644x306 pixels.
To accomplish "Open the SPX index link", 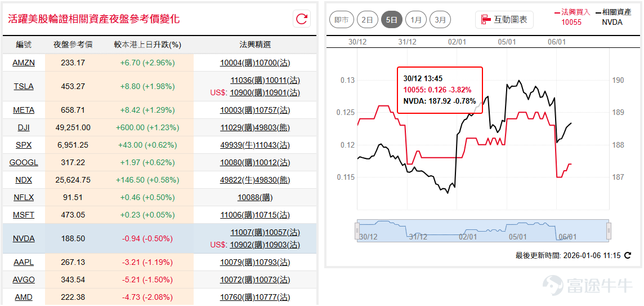I will click(x=24, y=145).
